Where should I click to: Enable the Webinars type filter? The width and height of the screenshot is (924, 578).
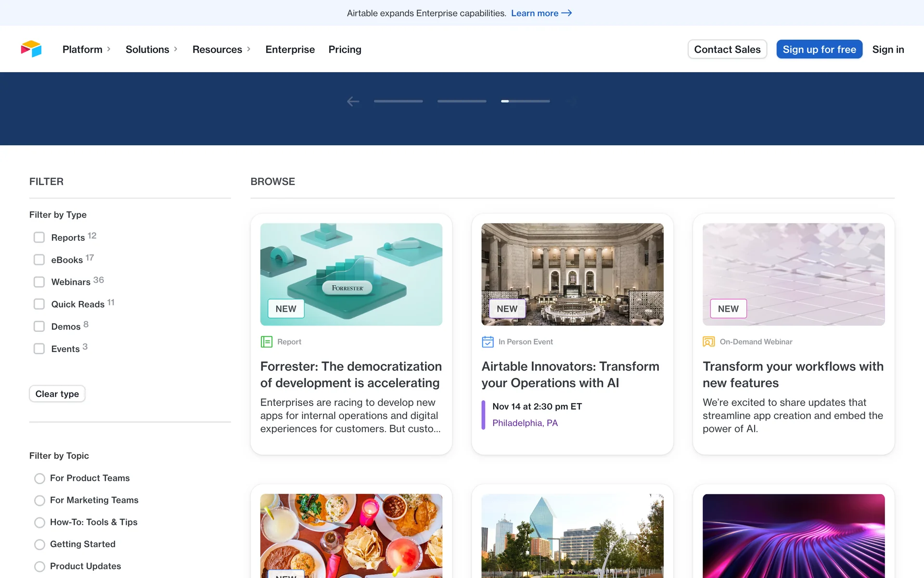click(39, 282)
